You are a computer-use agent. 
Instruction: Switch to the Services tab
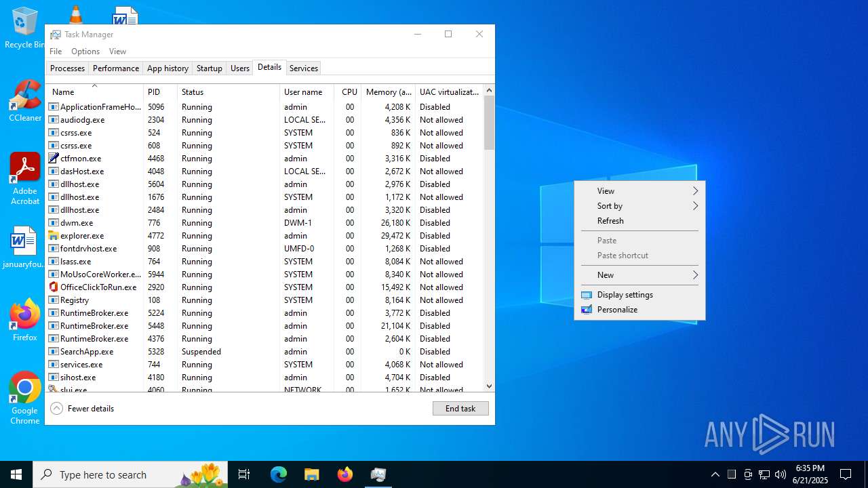pyautogui.click(x=303, y=68)
